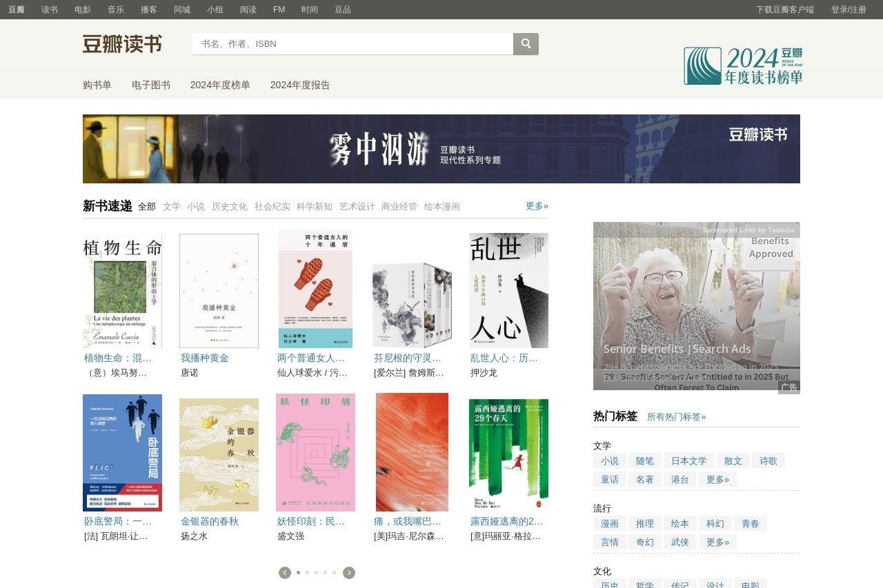883x588 pixels.
Task: Open 妖怪印刻 book cover
Action: (315, 452)
